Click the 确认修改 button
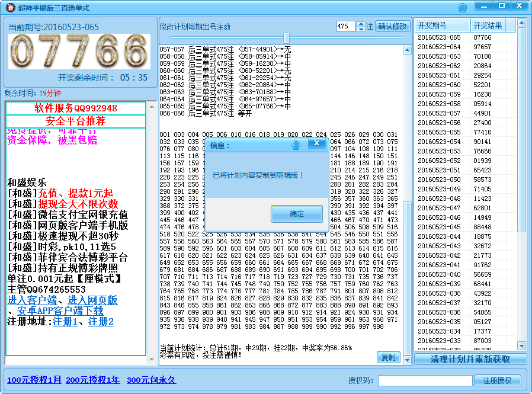The height and width of the screenshot is (394, 532). 393,27
